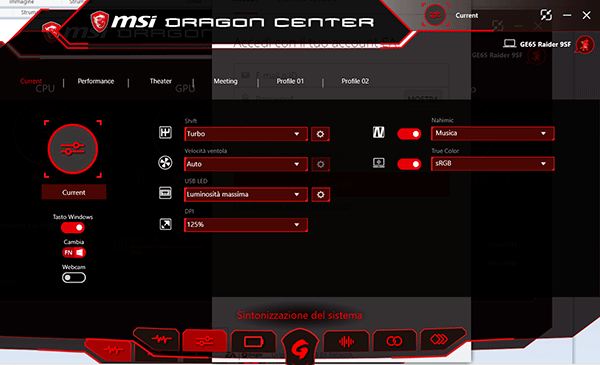Image resolution: width=600 pixels, height=365 pixels.
Task: Disable the Nahimic toggle switch
Action: click(x=409, y=134)
